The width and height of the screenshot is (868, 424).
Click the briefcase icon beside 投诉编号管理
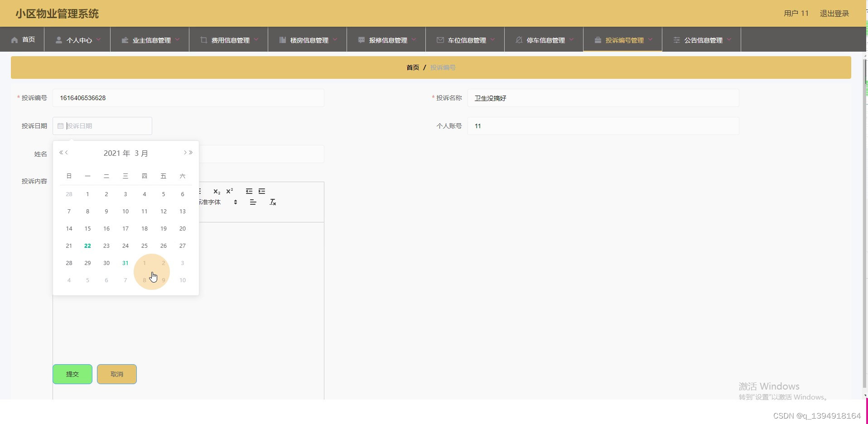pyautogui.click(x=598, y=40)
